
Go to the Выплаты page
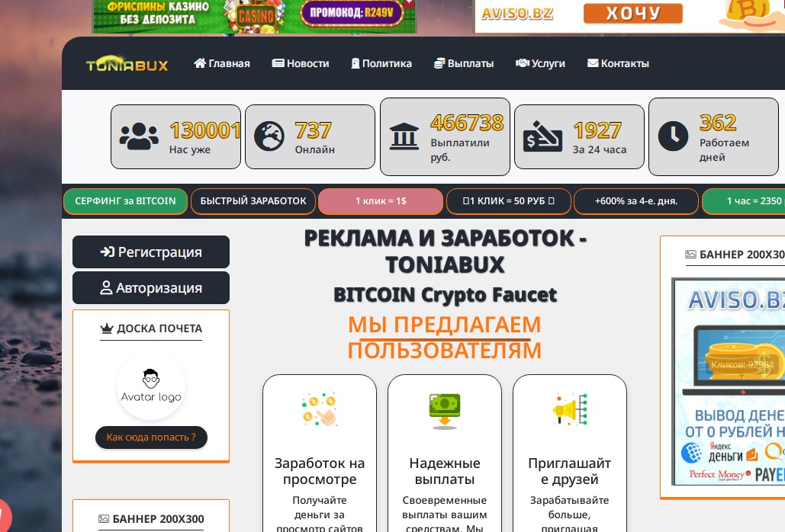tap(464, 63)
